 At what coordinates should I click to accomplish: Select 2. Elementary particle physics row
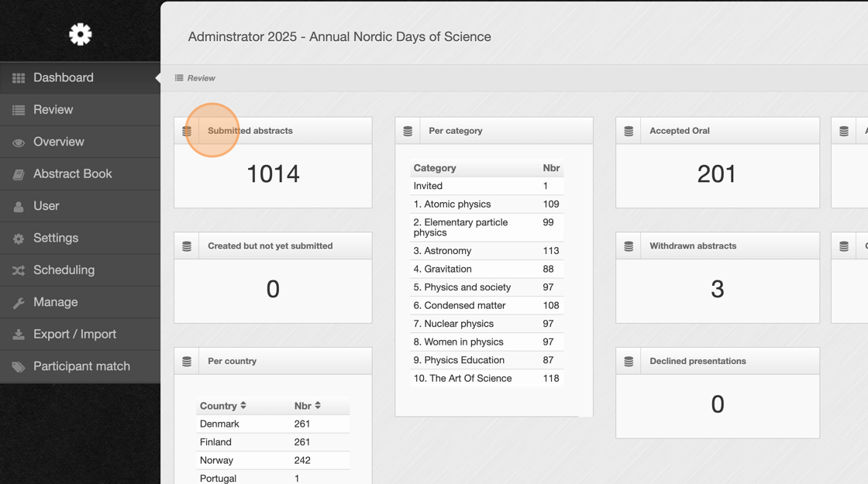pos(487,228)
